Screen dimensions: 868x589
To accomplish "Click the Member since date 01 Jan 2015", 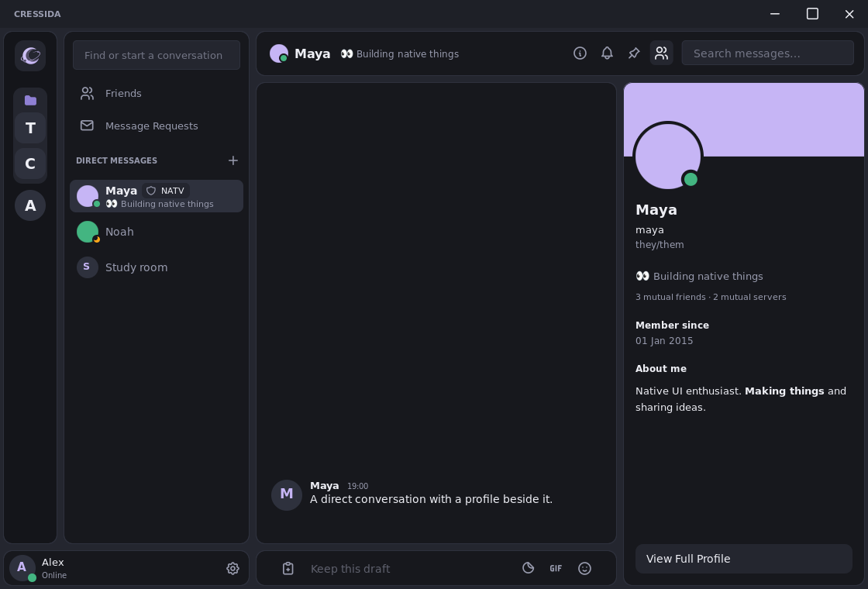I will [664, 341].
